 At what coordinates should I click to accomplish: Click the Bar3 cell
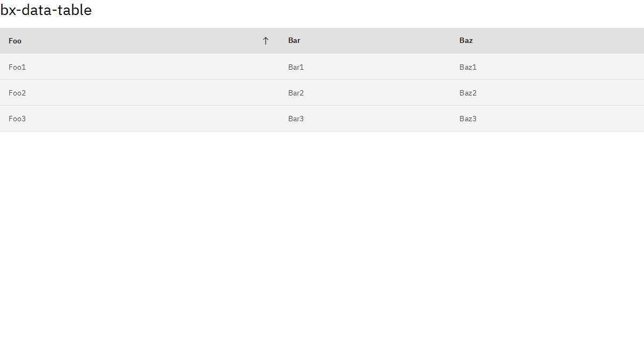[x=296, y=119]
